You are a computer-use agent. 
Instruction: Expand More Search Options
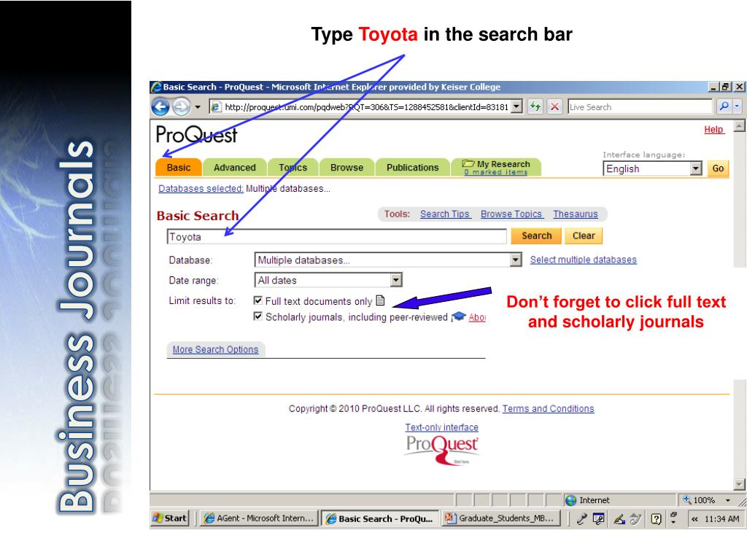tap(215, 349)
